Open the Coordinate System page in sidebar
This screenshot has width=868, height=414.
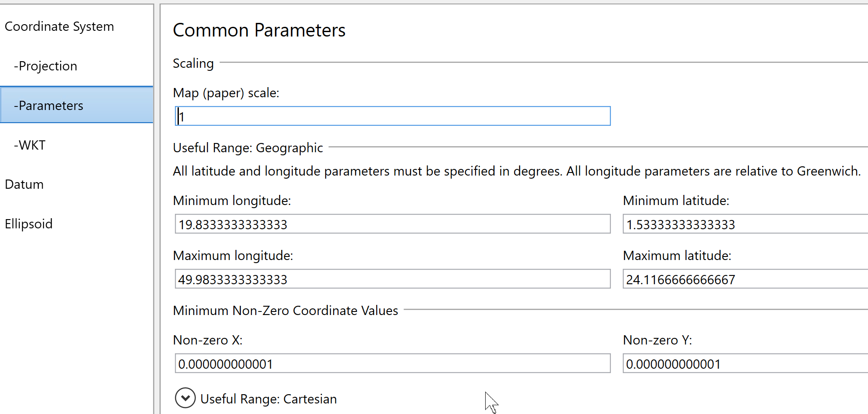tap(59, 27)
